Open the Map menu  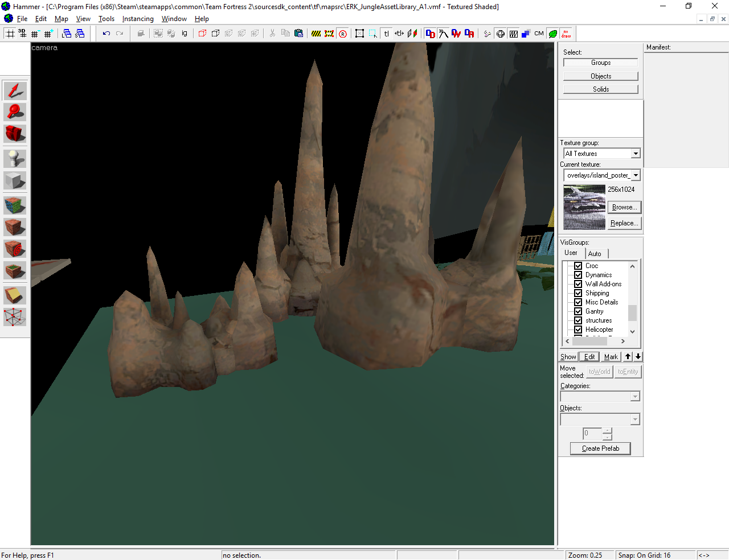[62, 19]
